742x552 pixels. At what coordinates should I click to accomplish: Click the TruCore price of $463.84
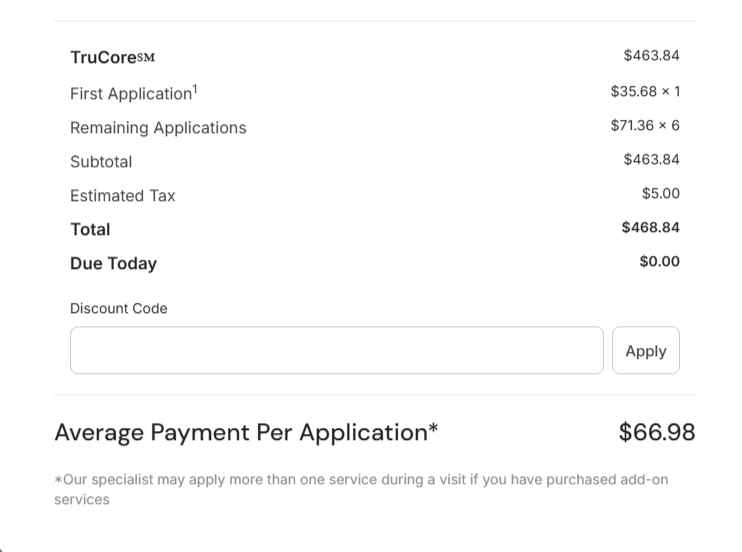click(x=651, y=56)
